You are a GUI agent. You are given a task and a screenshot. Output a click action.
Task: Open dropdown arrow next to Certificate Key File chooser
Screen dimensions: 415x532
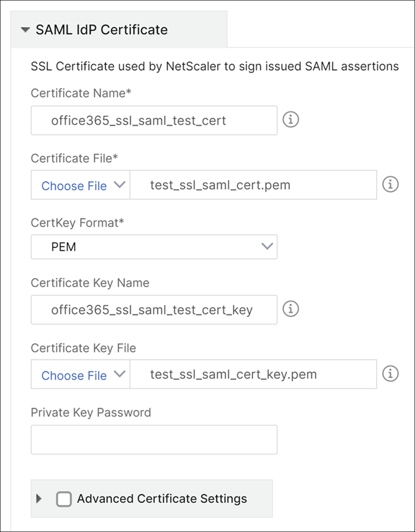[120, 374]
